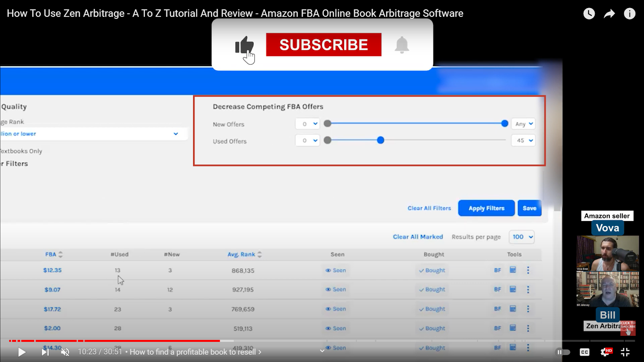The height and width of the screenshot is (362, 644).
Task: Open Used Offers maximum '45' dropdown
Action: [x=524, y=141]
